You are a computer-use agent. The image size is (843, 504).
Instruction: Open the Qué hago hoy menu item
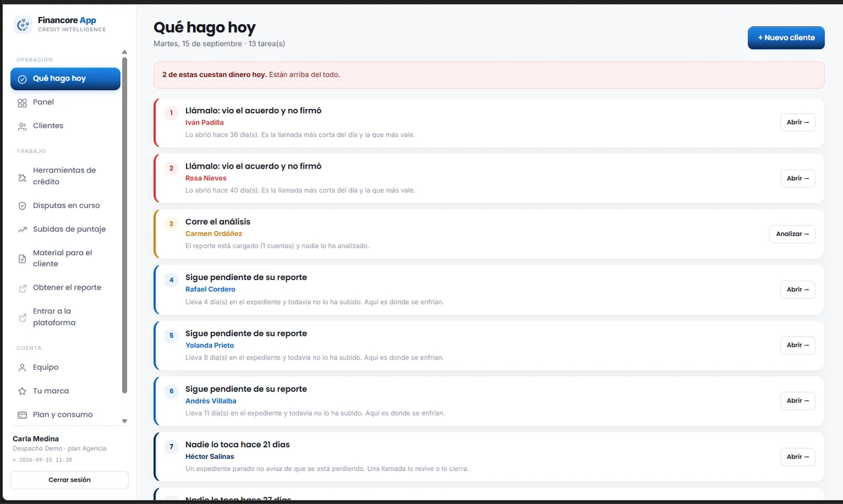coord(65,79)
